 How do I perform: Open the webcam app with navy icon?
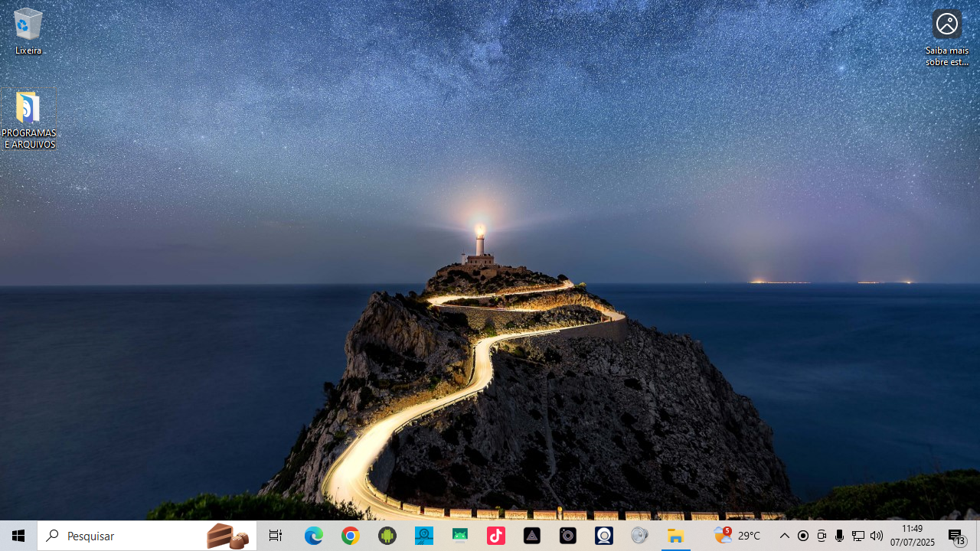click(604, 536)
